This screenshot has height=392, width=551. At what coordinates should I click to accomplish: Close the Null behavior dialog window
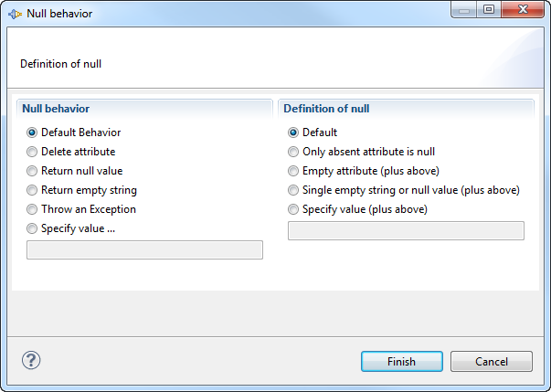click(523, 9)
